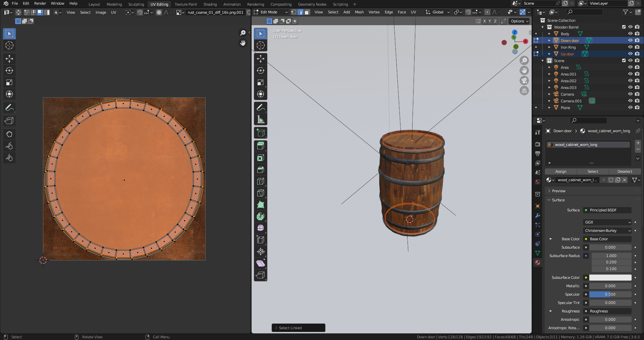644x340 pixels.
Task: Select the Rip Region tool
Action: [261, 275]
